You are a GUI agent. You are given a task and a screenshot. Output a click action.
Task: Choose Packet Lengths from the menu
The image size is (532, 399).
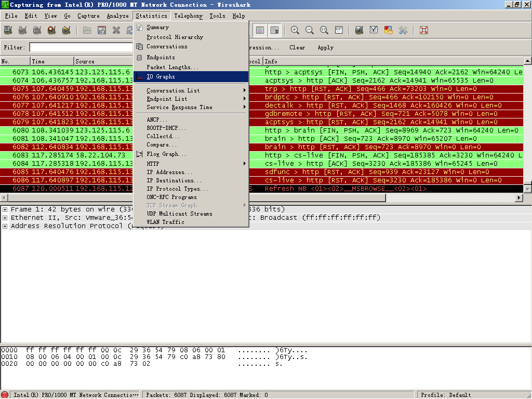coord(191,67)
